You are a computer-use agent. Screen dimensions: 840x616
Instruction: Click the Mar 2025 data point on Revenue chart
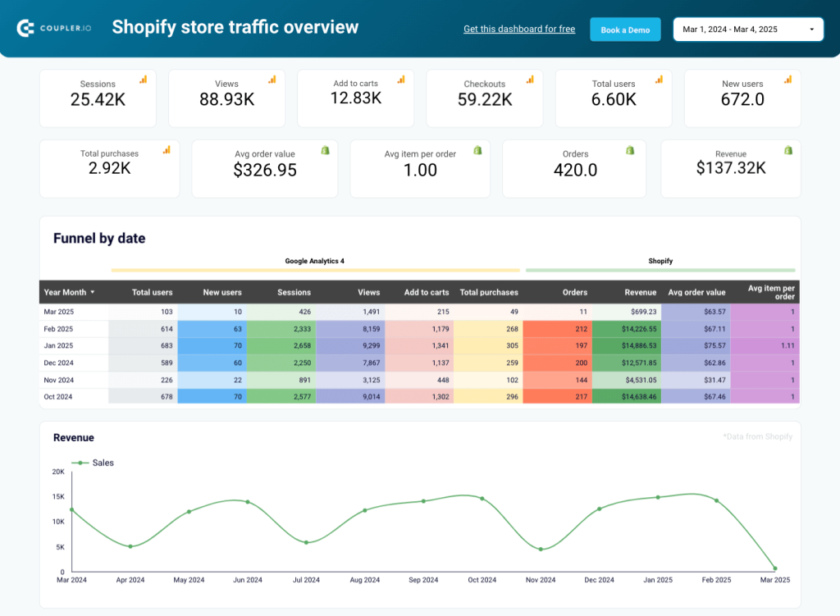tap(774, 568)
